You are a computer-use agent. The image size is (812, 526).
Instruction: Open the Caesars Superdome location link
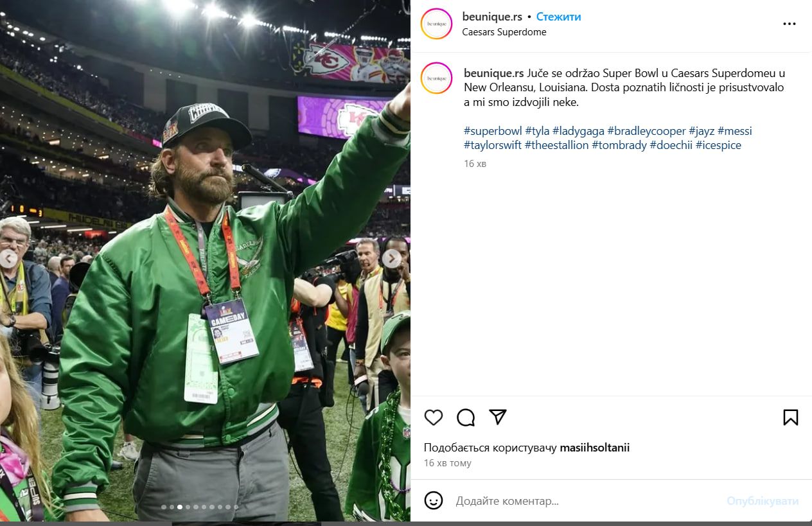click(x=504, y=32)
